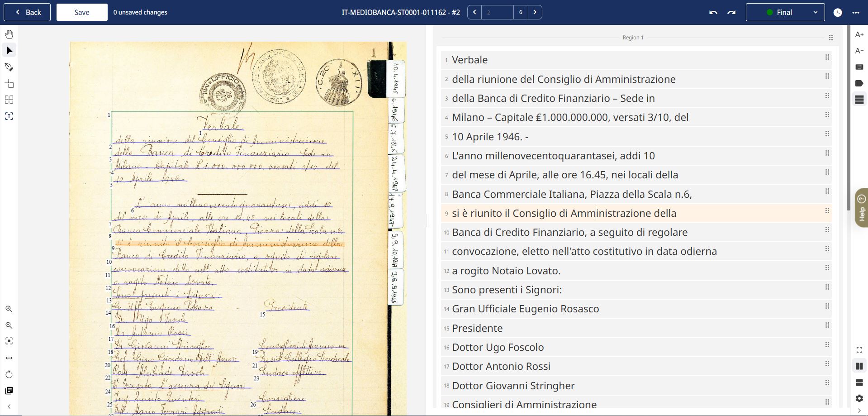Zoom in on the document image
Screen dimensions: 868x416
tap(9, 310)
